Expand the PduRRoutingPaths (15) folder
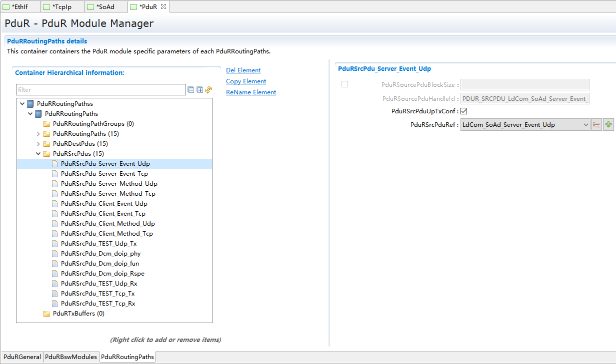Image resolution: width=616 pixels, height=364 pixels. click(38, 134)
